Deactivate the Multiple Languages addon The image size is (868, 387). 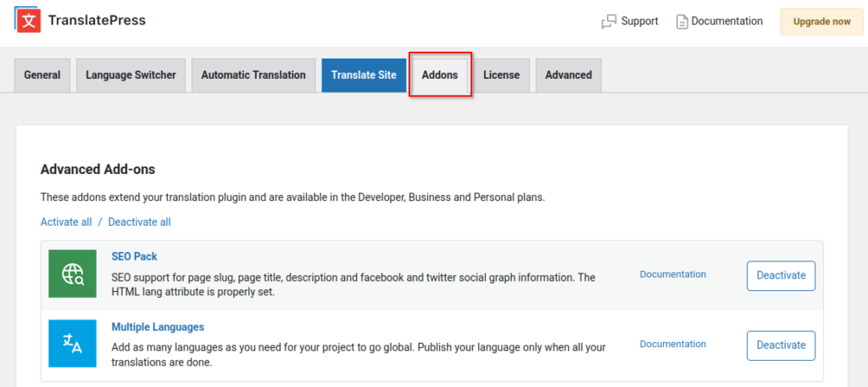[x=781, y=345]
